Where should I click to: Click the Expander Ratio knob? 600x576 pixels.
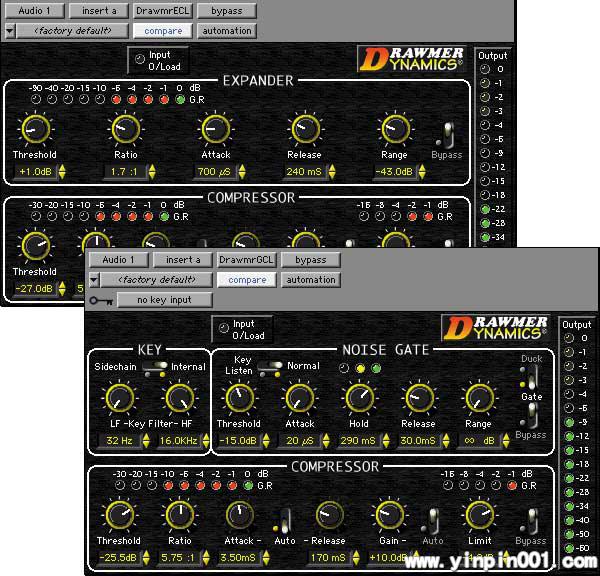[x=124, y=129]
